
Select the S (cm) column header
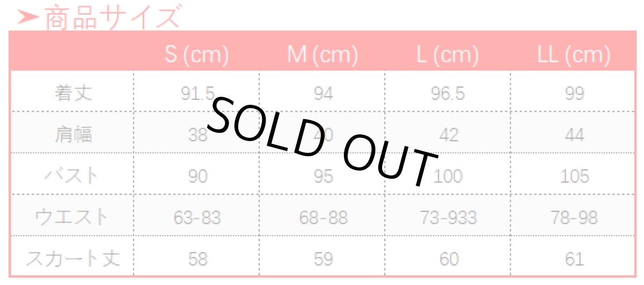196,55
